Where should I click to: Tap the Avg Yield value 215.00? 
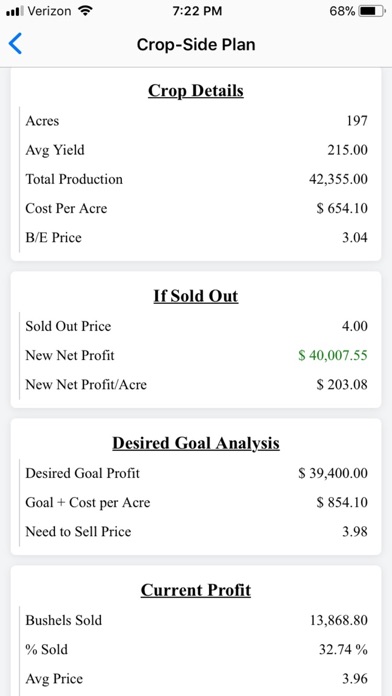[348, 150]
